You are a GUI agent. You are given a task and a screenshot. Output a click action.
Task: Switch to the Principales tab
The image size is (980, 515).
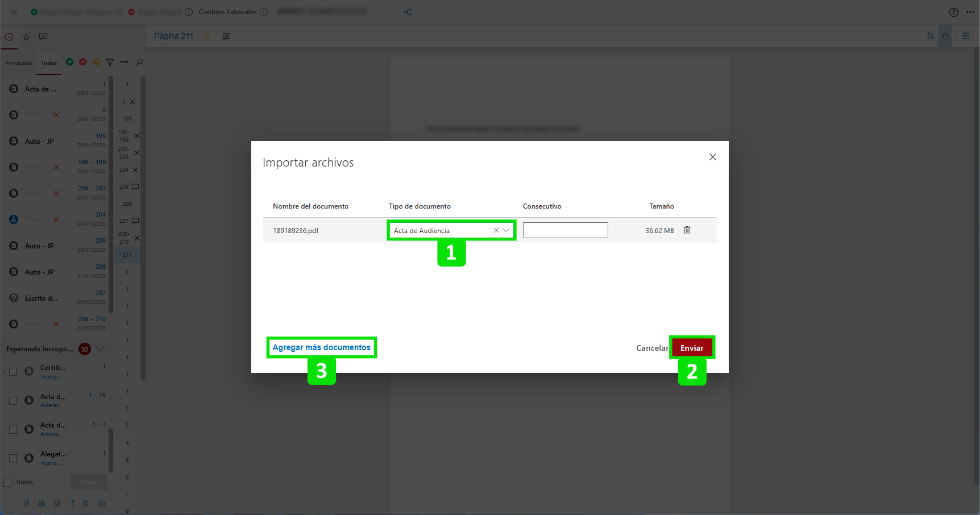(19, 63)
